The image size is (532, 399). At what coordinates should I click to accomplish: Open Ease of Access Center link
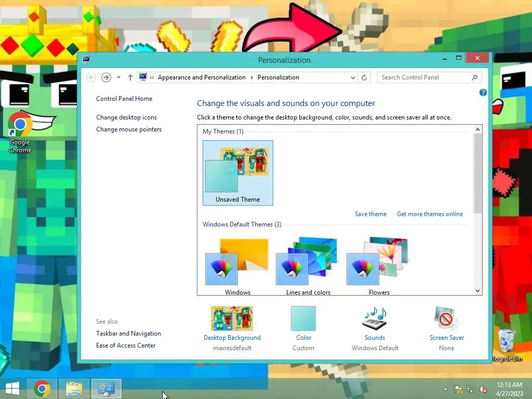[x=126, y=345]
